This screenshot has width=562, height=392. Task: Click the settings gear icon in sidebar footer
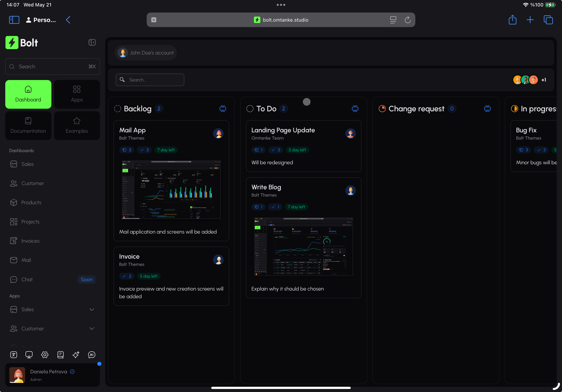(45, 355)
